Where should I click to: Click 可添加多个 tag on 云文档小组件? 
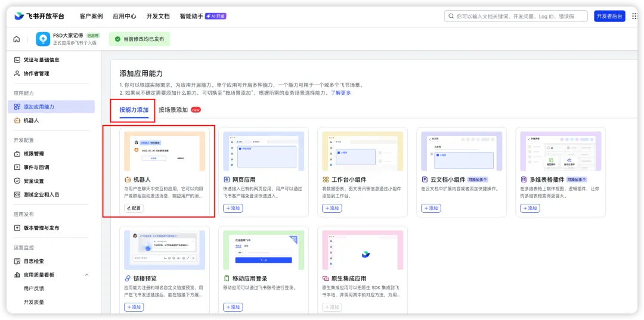(477, 180)
